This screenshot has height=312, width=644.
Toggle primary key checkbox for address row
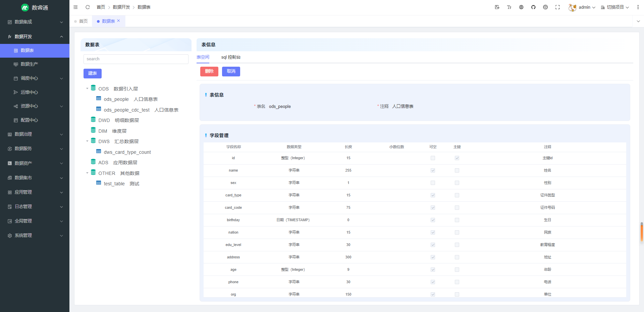(x=457, y=257)
